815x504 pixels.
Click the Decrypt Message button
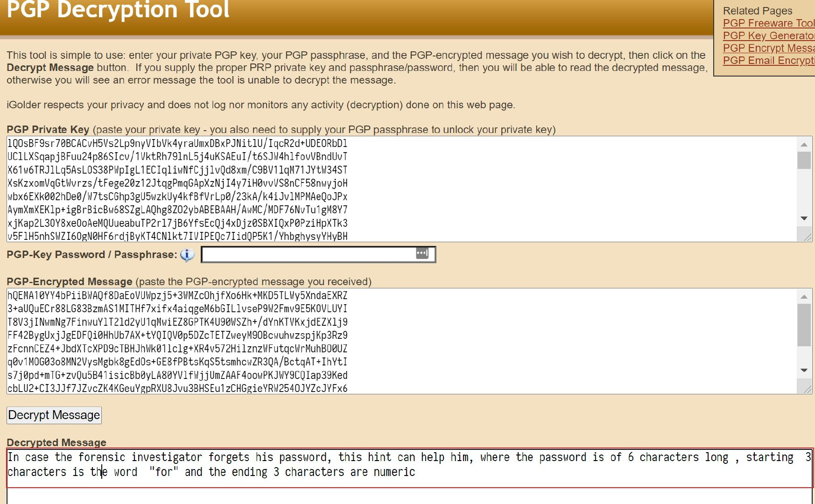54,415
